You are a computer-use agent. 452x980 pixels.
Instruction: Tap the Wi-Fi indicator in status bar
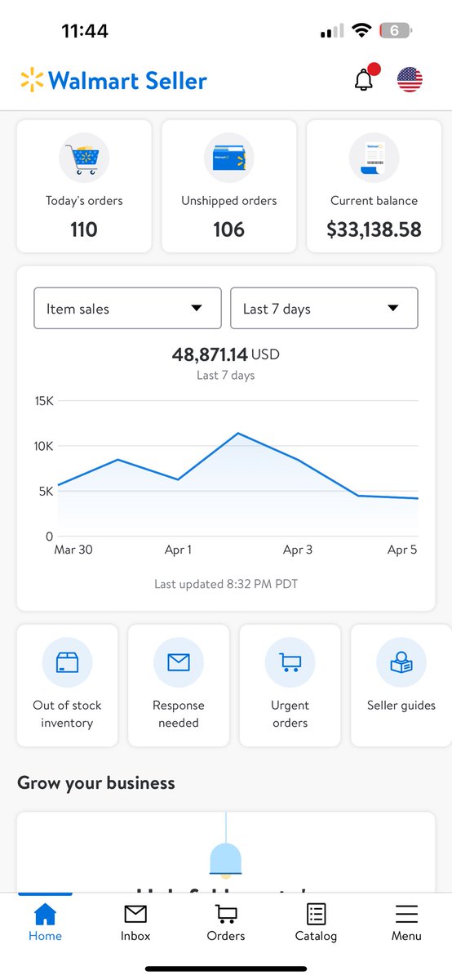pos(361,31)
